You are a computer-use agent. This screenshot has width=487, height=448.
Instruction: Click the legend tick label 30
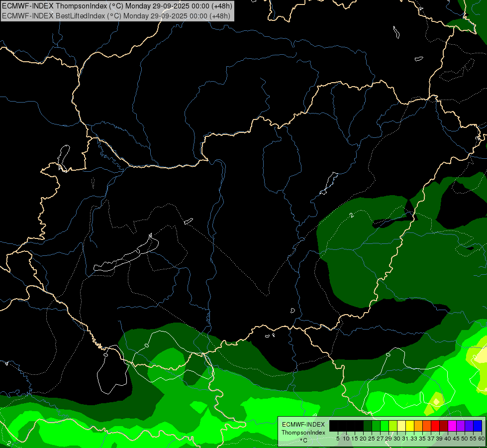pos(397,439)
